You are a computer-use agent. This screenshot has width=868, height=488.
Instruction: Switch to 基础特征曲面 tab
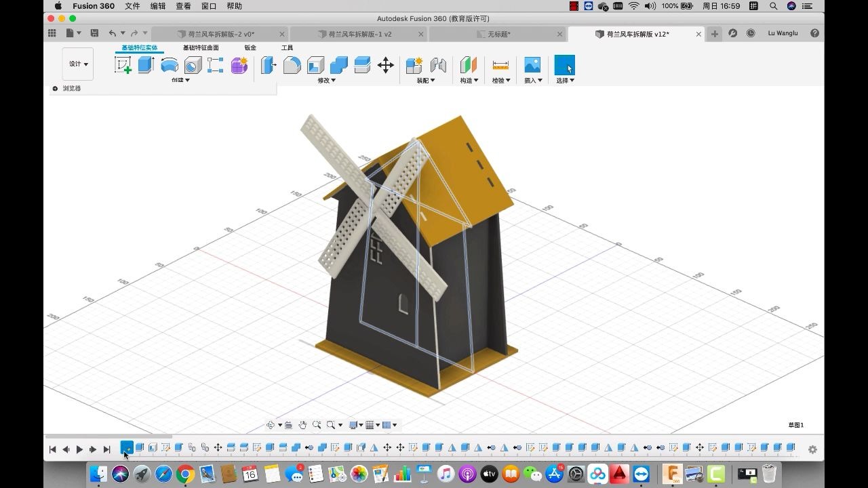click(201, 47)
